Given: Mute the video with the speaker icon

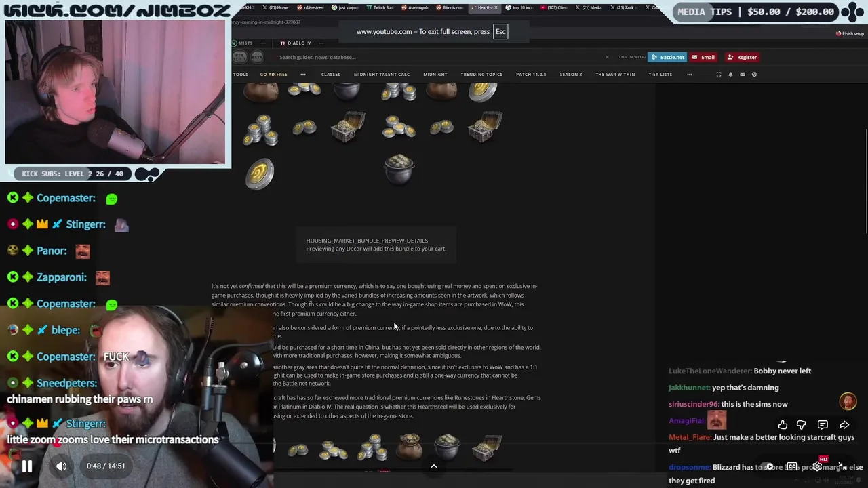Looking at the screenshot, I should pyautogui.click(x=61, y=466).
